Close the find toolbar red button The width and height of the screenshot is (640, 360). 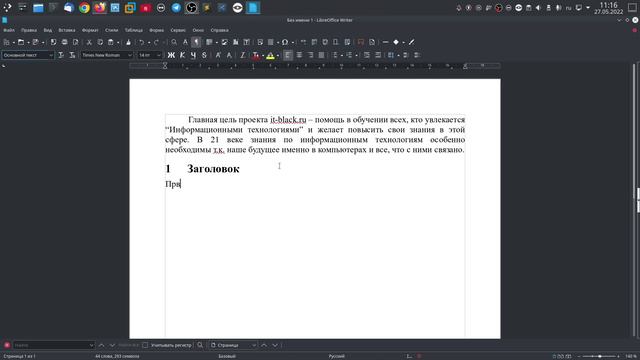coord(7,345)
